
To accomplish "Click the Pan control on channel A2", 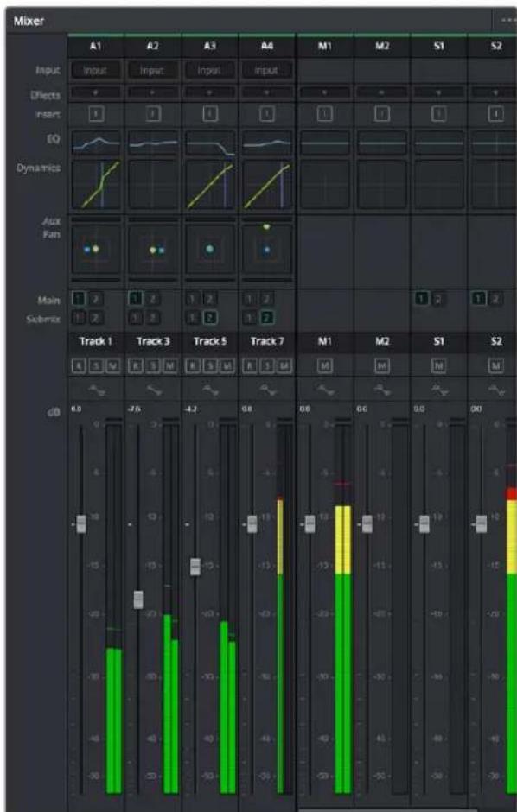I will tap(153, 249).
